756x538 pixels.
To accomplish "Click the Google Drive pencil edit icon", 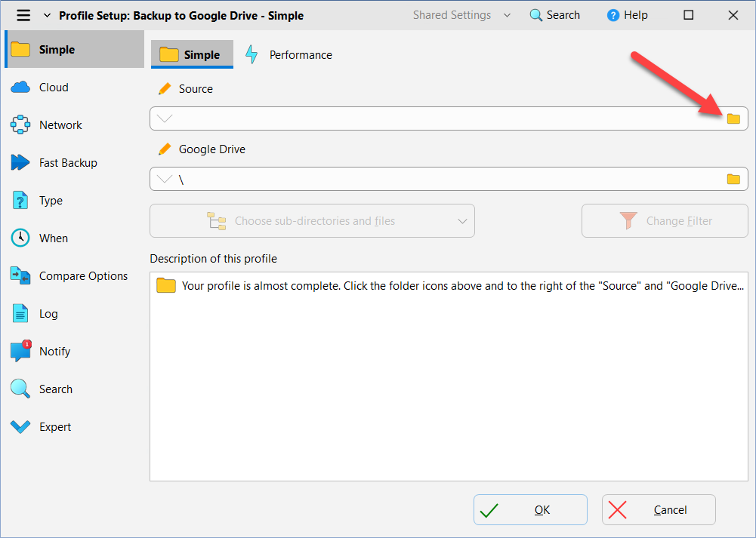I will tap(165, 149).
